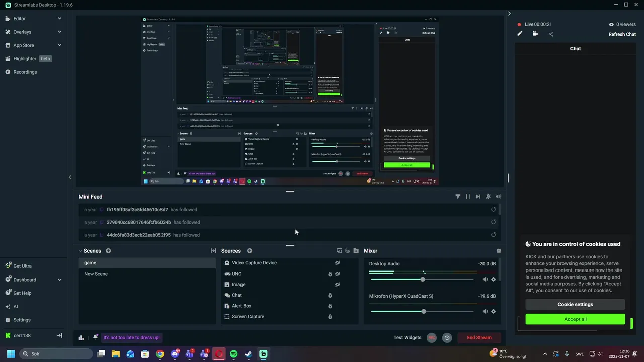Add a new scene with plus icon
The image size is (644, 362).
point(108,251)
